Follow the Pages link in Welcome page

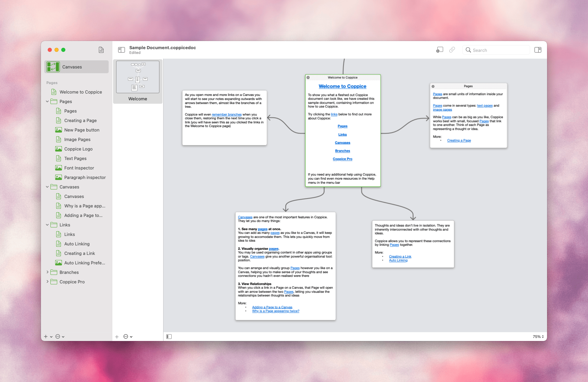(343, 126)
